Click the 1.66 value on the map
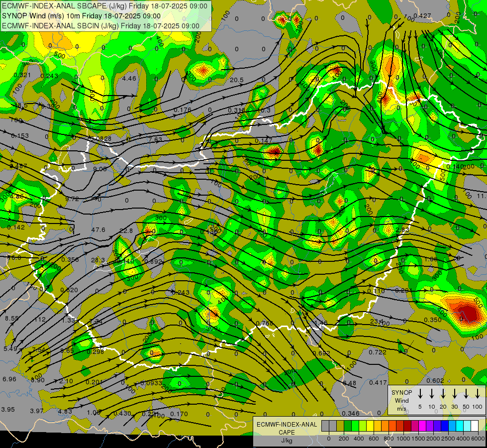 431,259
